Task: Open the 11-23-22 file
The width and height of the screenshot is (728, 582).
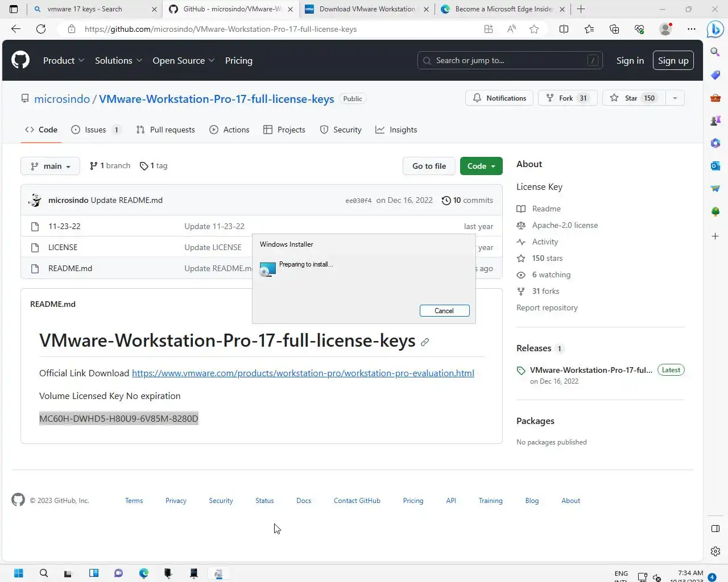Action: point(64,226)
